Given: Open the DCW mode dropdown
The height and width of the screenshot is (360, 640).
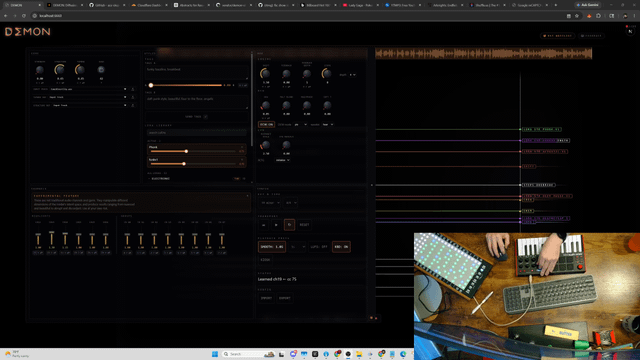Looking at the screenshot, I should (x=300, y=124).
